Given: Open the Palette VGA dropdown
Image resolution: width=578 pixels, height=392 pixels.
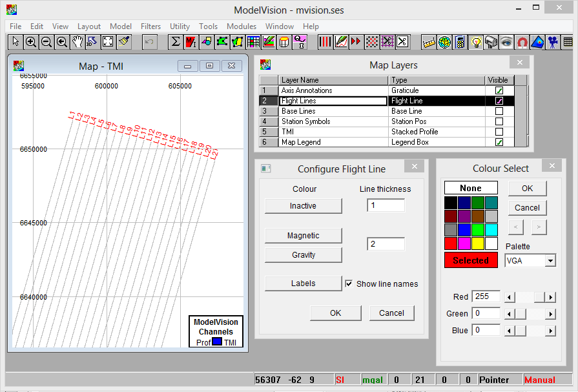Looking at the screenshot, I should tap(550, 261).
